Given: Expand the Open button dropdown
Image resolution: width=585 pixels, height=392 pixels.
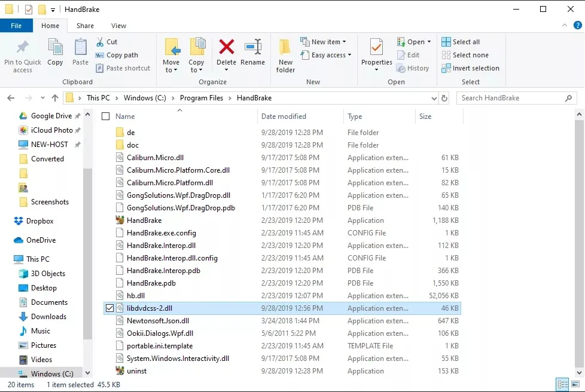Looking at the screenshot, I should click(428, 41).
